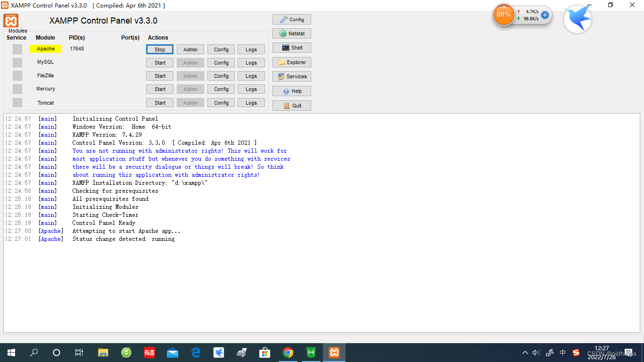Screen dimensions: 644x362
Task: Quit the XAMPP Control Panel
Action: click(291, 105)
